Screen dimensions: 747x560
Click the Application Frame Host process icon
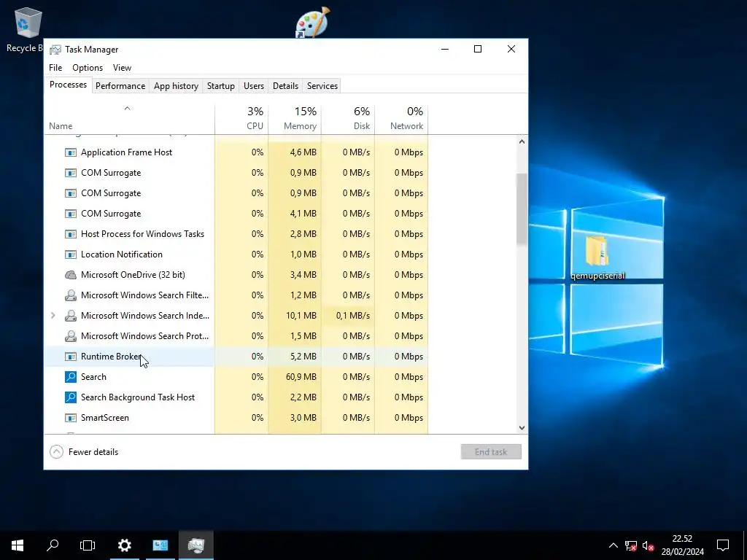coord(71,152)
